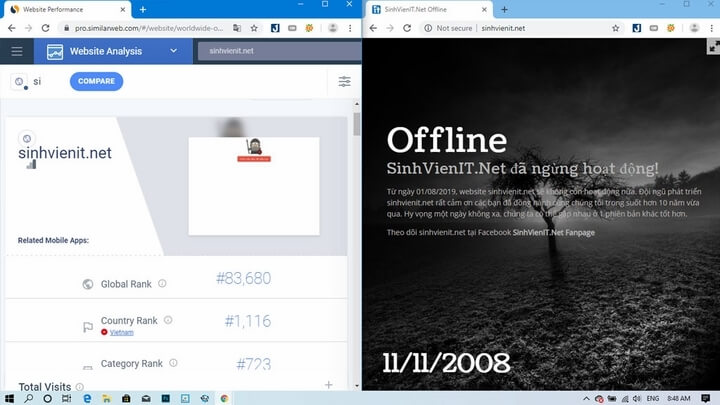This screenshot has height=405, width=720.
Task: Click the sinhvienit.net search field in SimilarWeb
Action: pyautogui.click(x=279, y=51)
